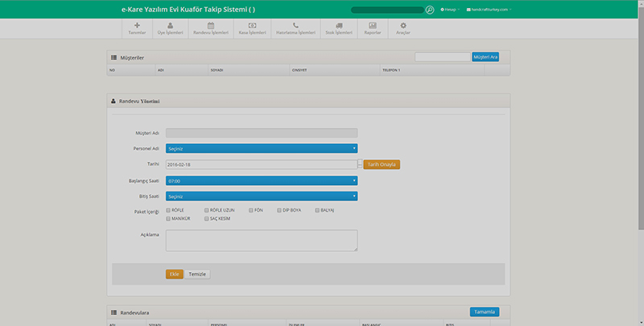
Task: Click the SOYADI column header in Müşteriler
Action: (x=249, y=70)
